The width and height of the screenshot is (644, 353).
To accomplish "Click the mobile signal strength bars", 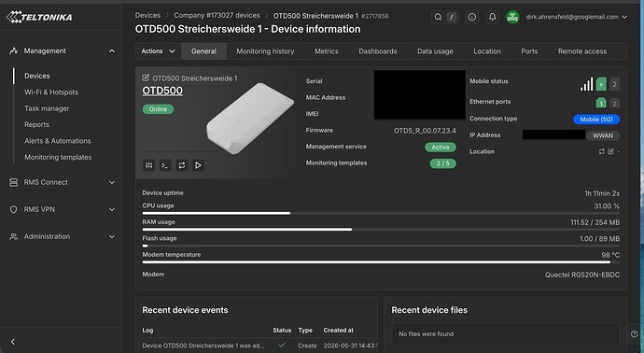I will [x=586, y=84].
